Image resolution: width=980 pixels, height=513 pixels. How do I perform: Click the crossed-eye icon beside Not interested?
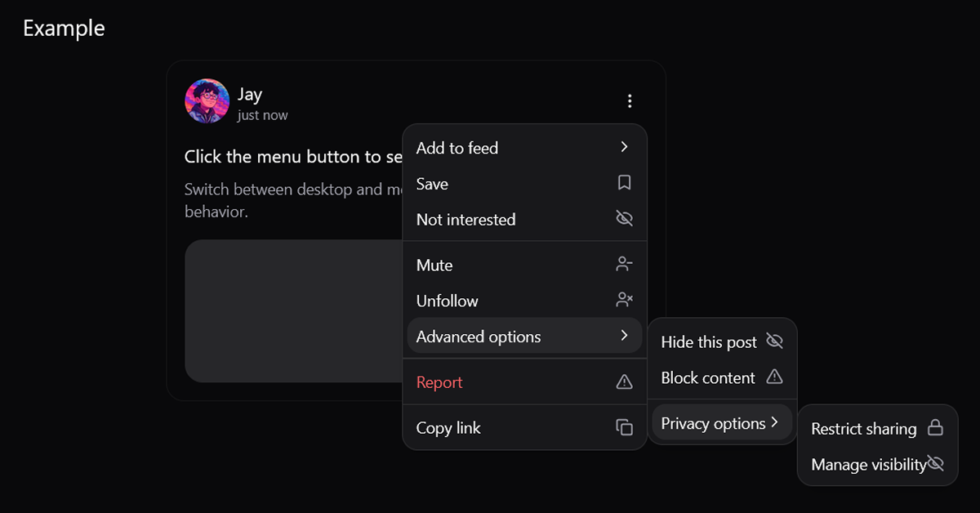[624, 220]
